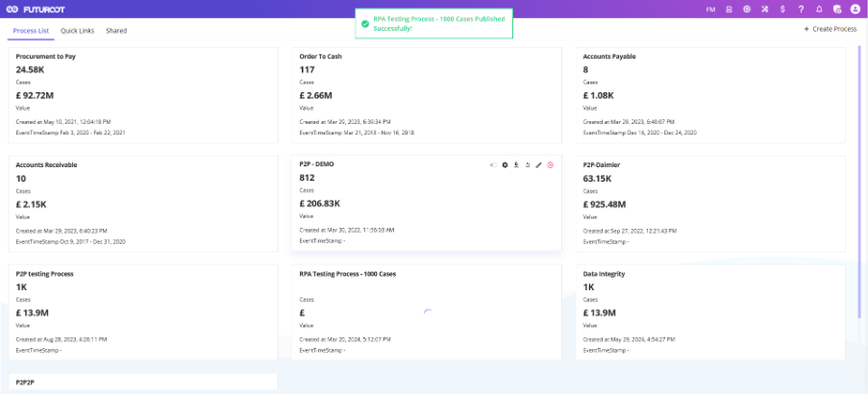Switch to the Shared tab

[x=116, y=31]
